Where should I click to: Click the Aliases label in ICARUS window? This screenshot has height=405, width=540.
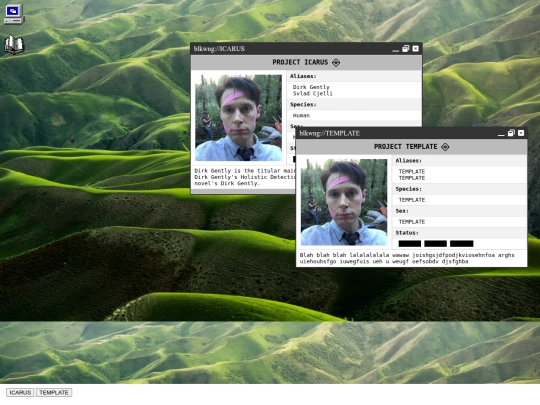tap(303, 76)
